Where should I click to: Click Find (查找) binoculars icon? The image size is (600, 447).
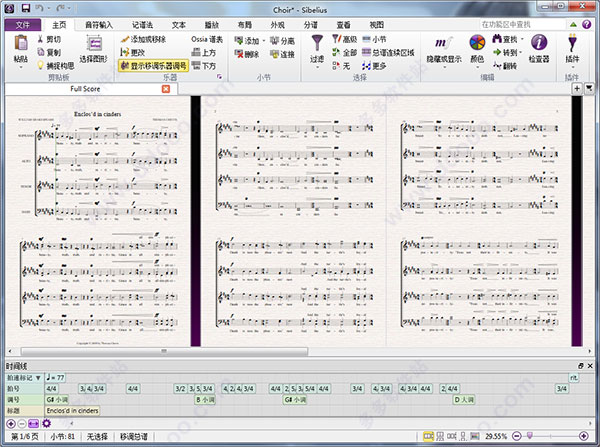point(497,39)
